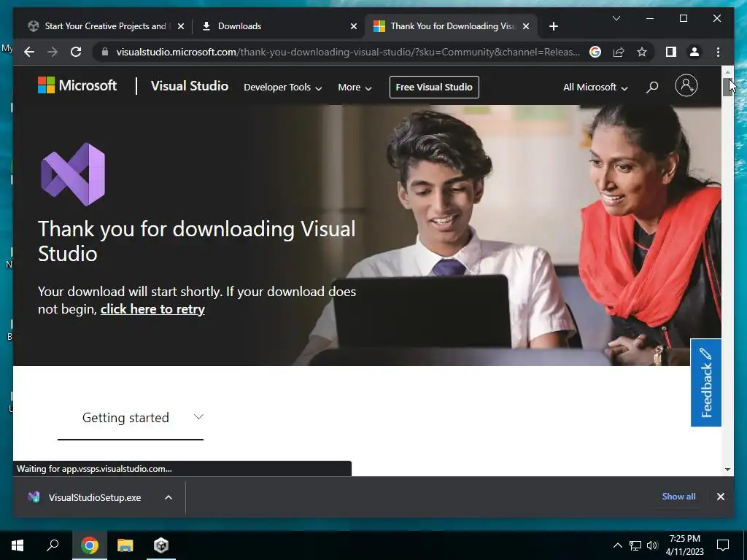Close the Downloads tab

[354, 26]
